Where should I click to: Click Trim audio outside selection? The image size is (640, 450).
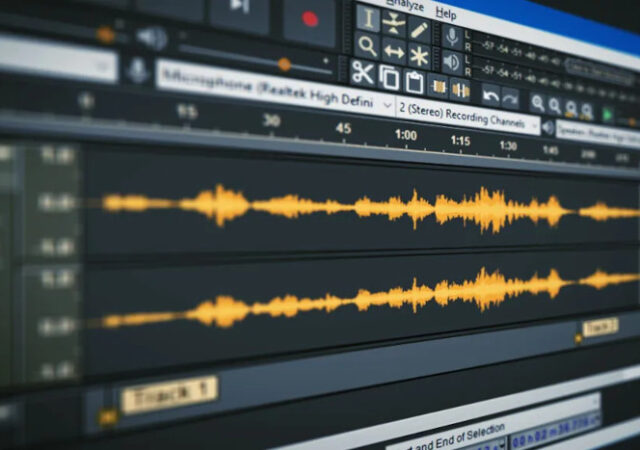438,86
